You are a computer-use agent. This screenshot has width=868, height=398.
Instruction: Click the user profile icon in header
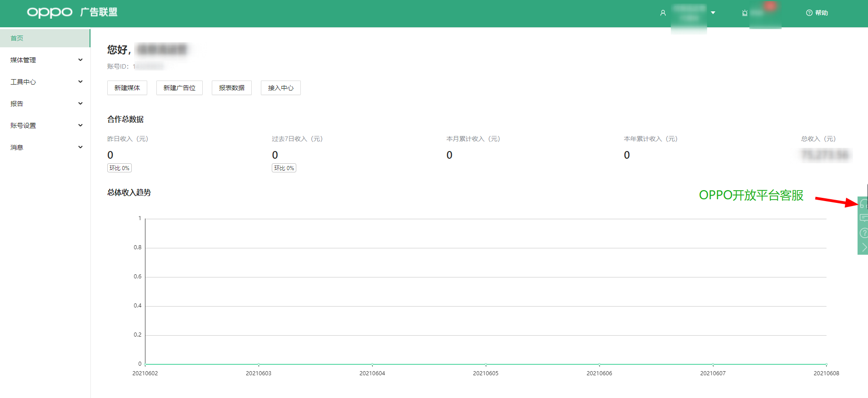tap(663, 13)
